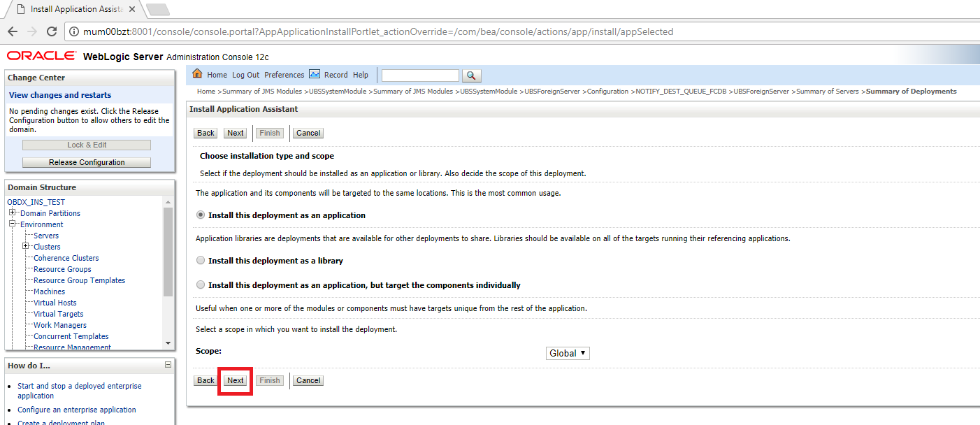Click the browser address bar URL
The height and width of the screenshot is (425, 980).
pyautogui.click(x=378, y=31)
